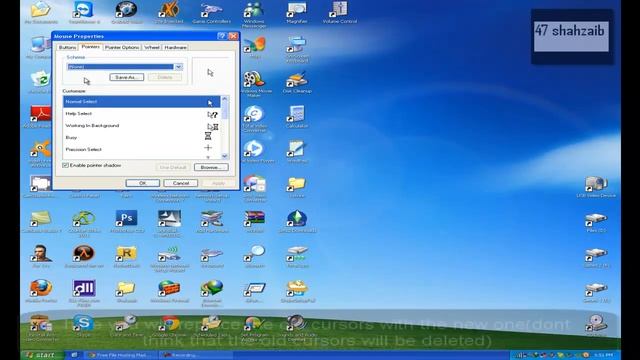Open Game Controllers desktop shortcut
The height and width of the screenshot is (360, 640).
(x=211, y=12)
